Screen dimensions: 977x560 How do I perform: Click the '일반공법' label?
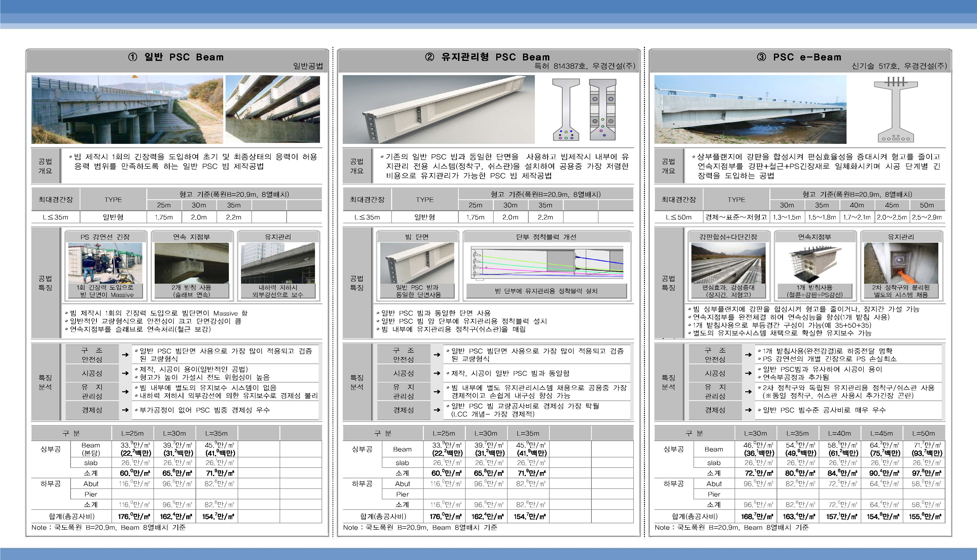(x=308, y=66)
